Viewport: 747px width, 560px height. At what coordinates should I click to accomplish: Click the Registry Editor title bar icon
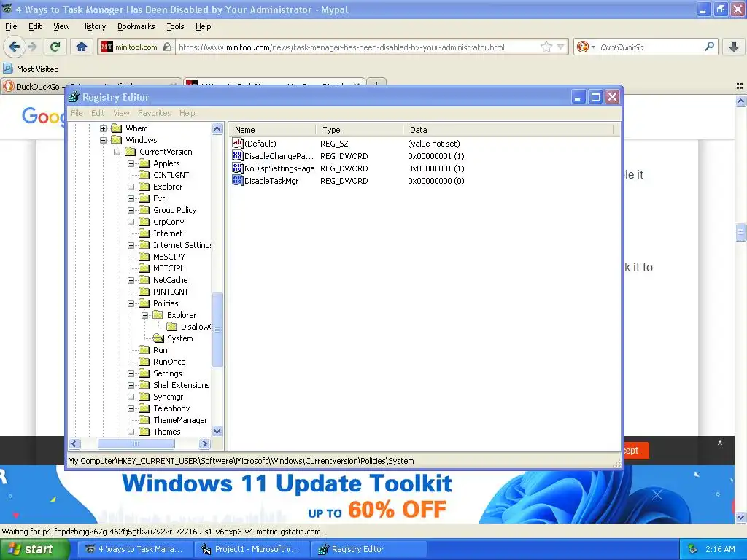(74, 97)
